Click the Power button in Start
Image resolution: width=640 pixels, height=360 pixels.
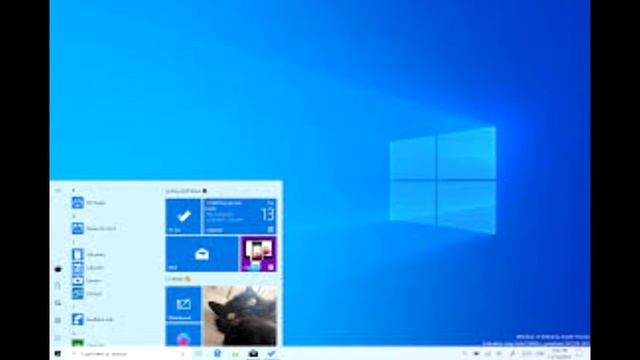(x=58, y=338)
